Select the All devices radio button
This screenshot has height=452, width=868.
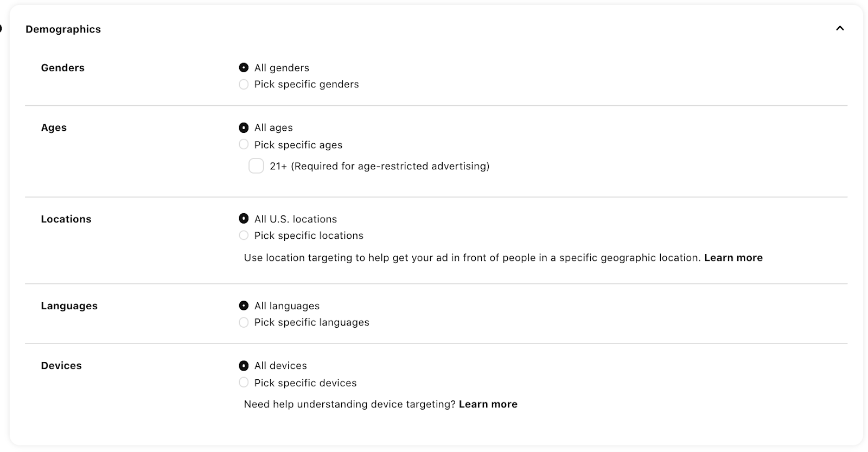point(244,366)
